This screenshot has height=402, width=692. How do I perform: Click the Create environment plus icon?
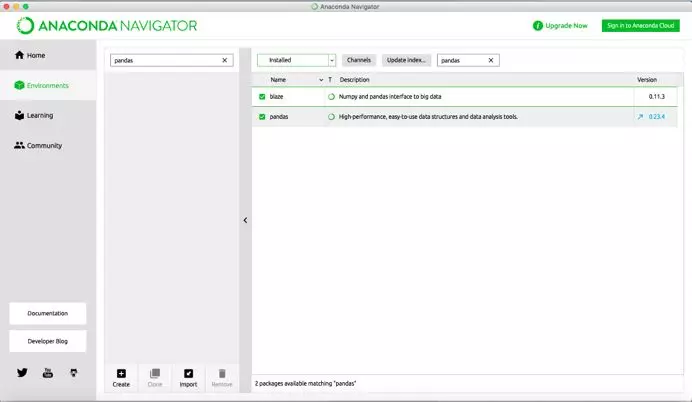point(121,373)
